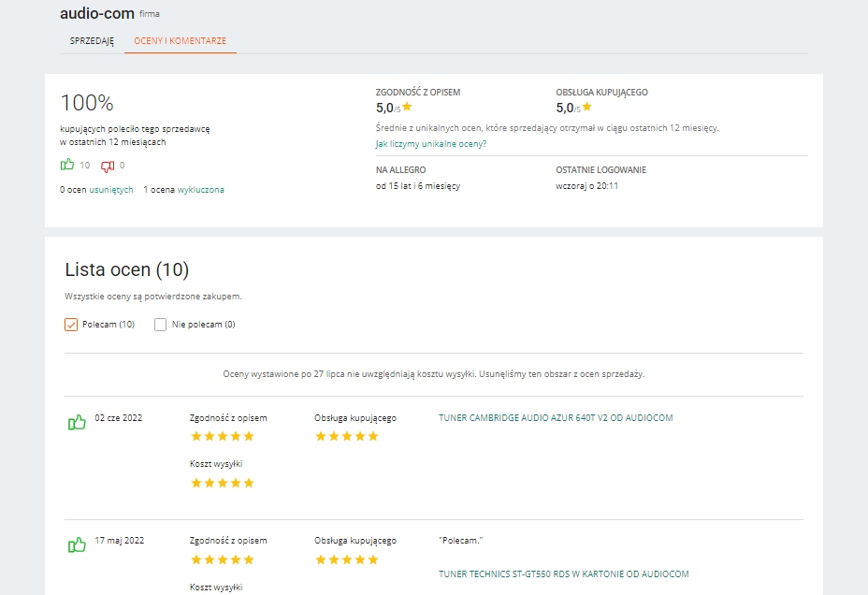Click Zgodność z opisem stars in 17 maj review

pos(223,559)
